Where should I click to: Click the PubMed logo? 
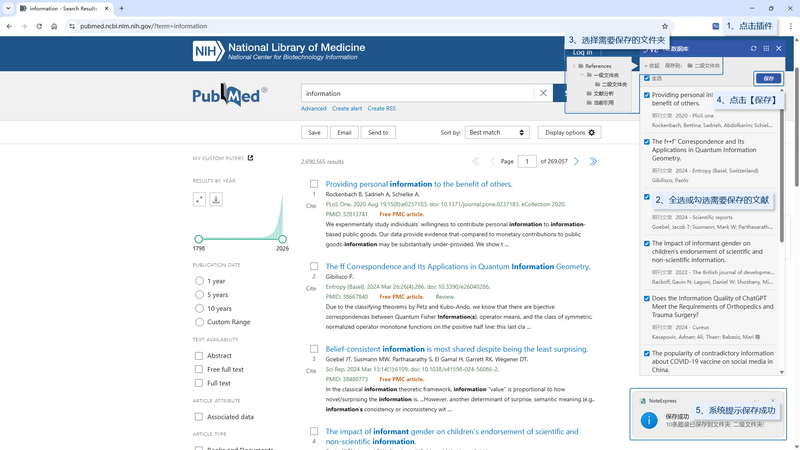click(229, 95)
